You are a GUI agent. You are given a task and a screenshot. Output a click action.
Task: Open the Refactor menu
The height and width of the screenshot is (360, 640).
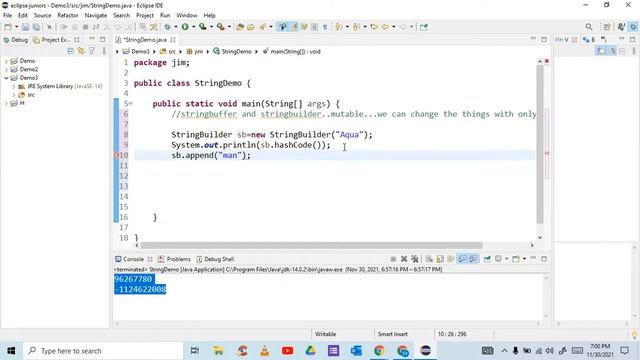[68, 16]
